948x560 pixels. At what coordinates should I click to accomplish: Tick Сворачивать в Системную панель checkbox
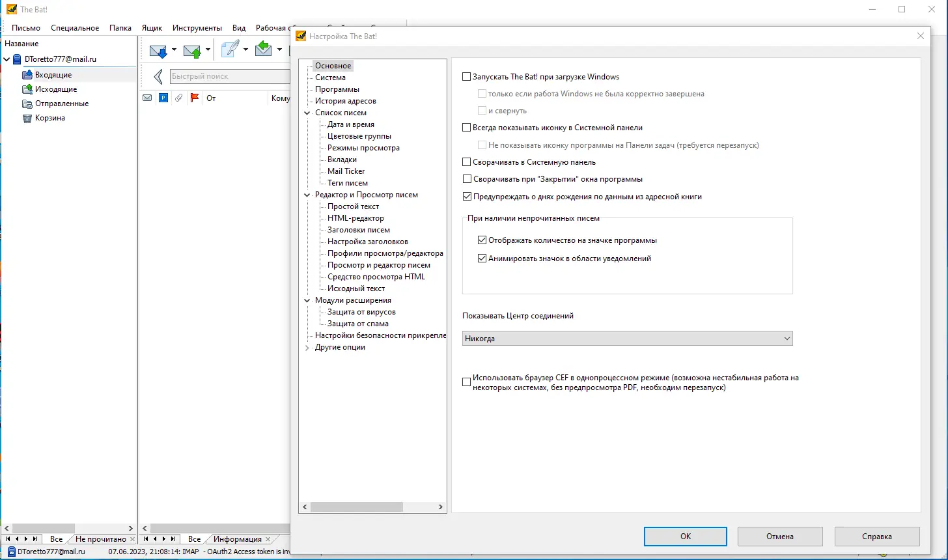[466, 162]
